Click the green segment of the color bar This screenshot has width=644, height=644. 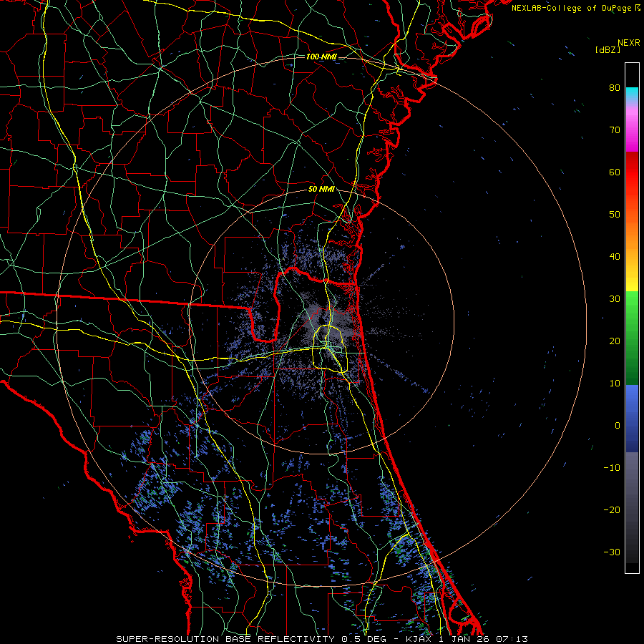tap(632, 338)
